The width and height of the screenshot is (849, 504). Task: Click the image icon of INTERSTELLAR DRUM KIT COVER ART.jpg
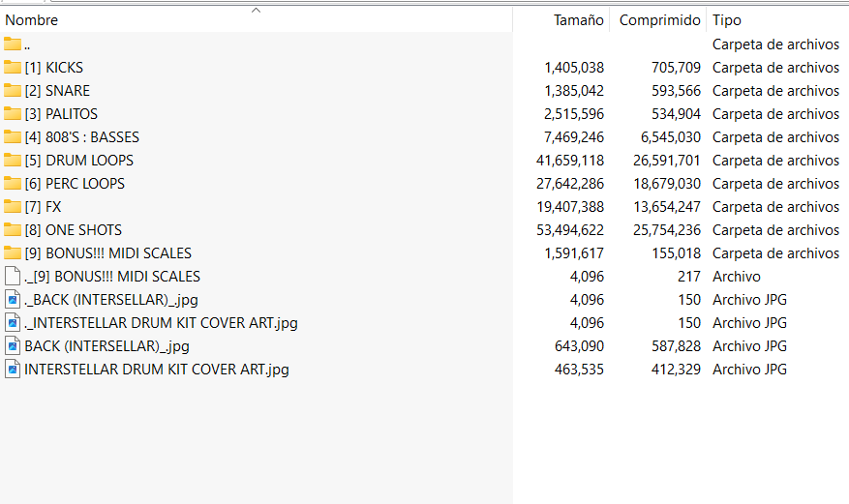coord(13,370)
